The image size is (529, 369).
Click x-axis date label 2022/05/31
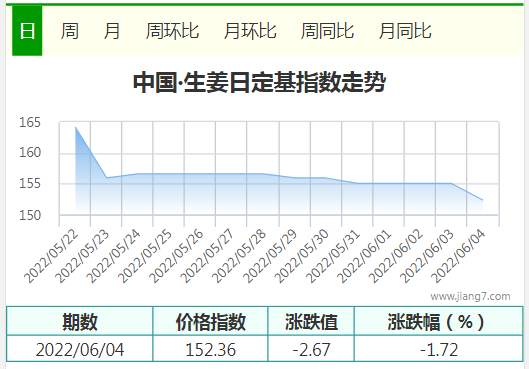[x=333, y=256]
